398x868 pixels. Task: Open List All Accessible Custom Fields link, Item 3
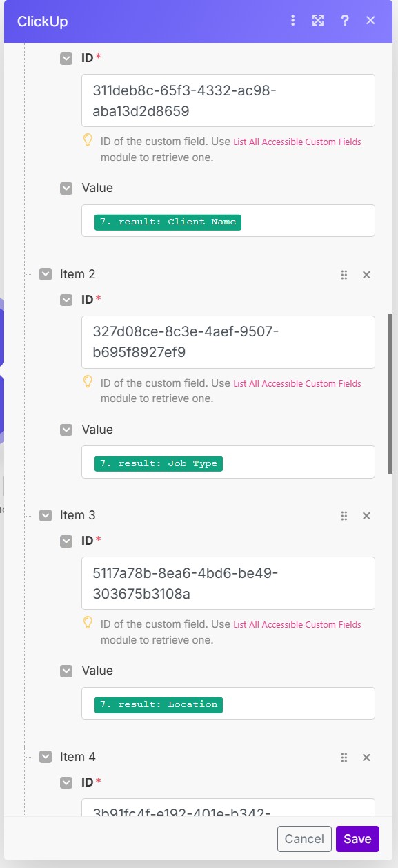(297, 624)
